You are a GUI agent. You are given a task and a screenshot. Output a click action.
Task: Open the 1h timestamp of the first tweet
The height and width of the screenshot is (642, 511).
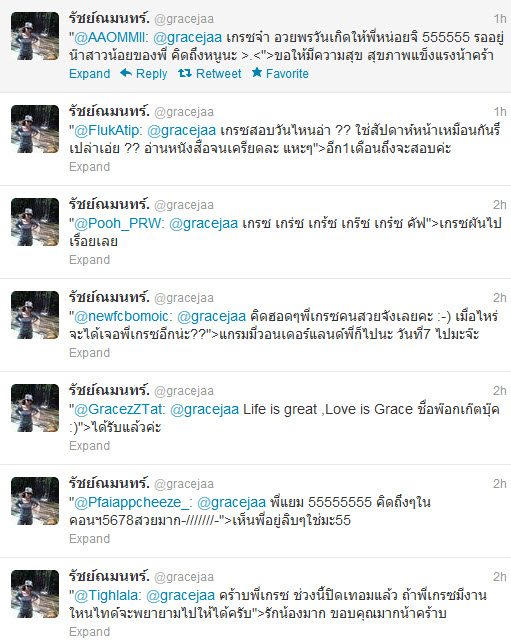point(500,19)
